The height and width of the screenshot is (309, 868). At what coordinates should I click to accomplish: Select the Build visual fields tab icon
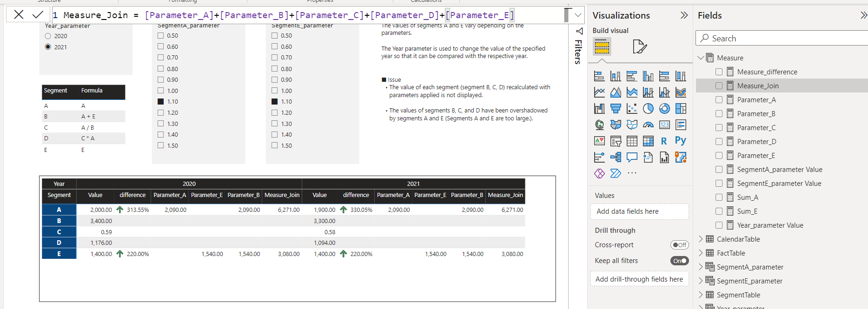click(x=602, y=46)
